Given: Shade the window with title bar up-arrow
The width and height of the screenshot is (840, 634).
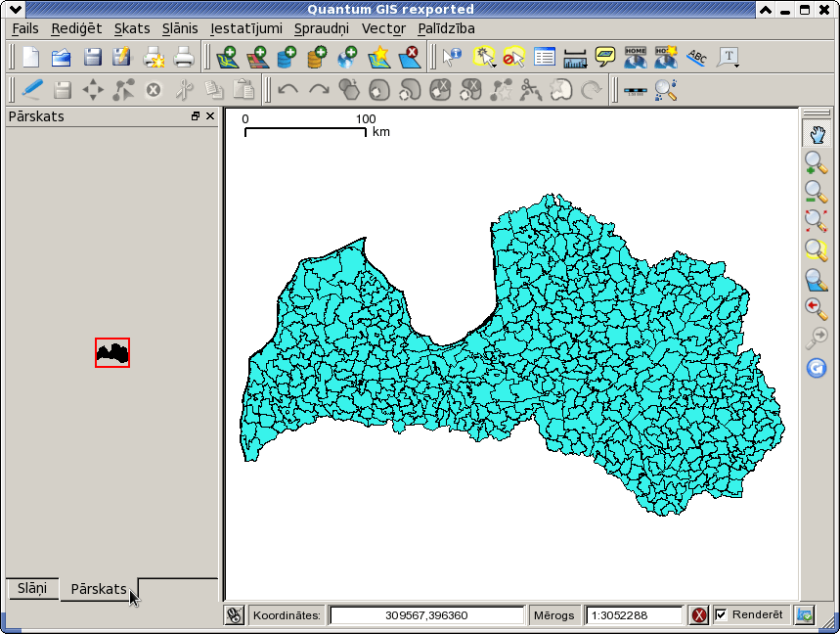Looking at the screenshot, I should coord(766,10).
